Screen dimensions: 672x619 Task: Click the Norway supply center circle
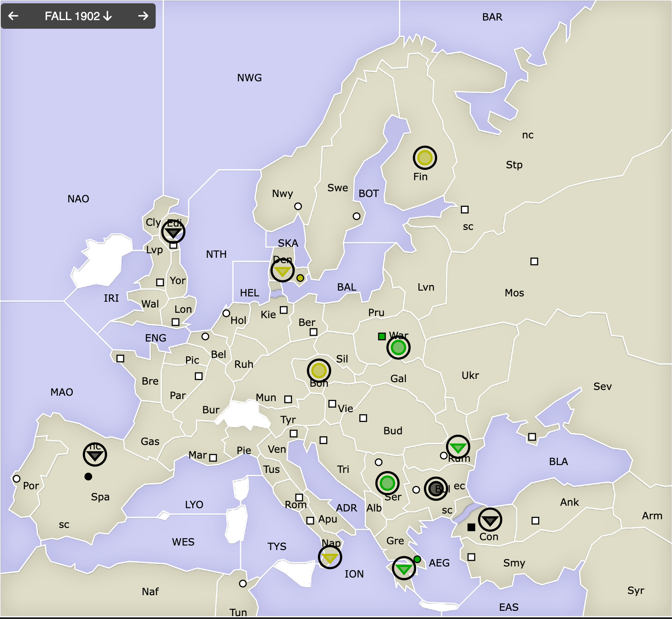pyautogui.click(x=298, y=206)
